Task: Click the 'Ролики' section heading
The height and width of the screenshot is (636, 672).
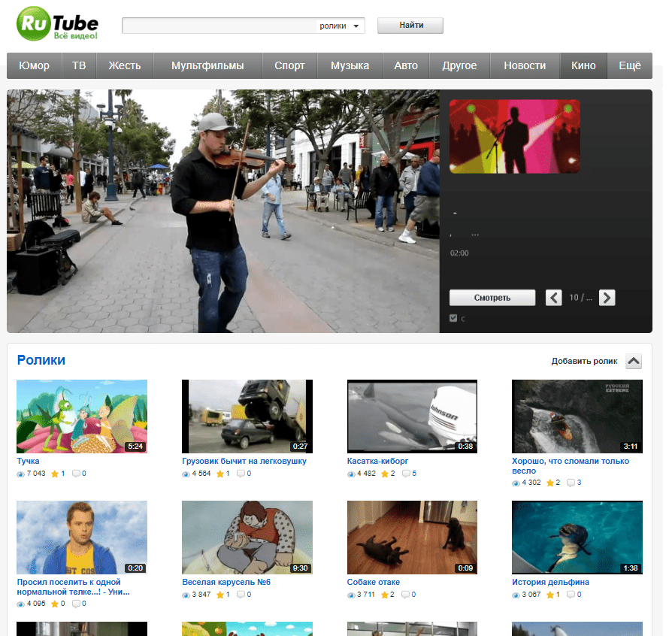Action: tap(41, 360)
